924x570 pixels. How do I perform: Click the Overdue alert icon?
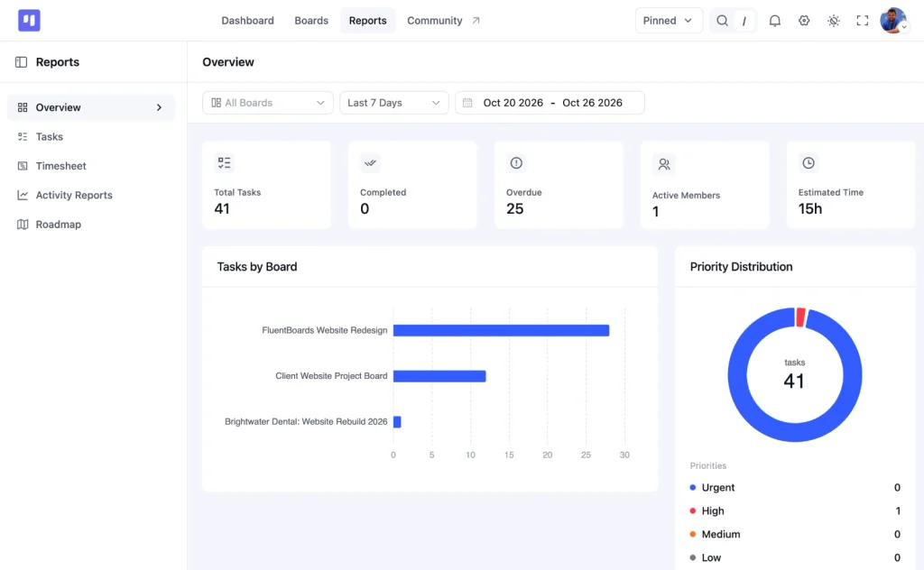(x=516, y=163)
